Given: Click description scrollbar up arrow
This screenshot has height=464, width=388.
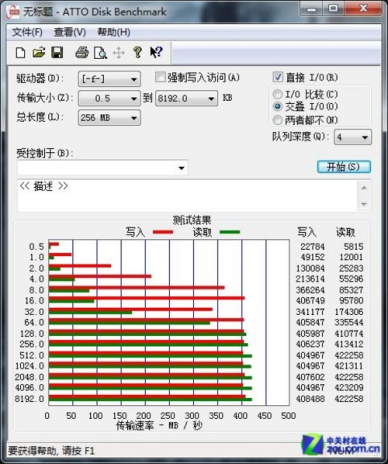Looking at the screenshot, I should coord(364,188).
